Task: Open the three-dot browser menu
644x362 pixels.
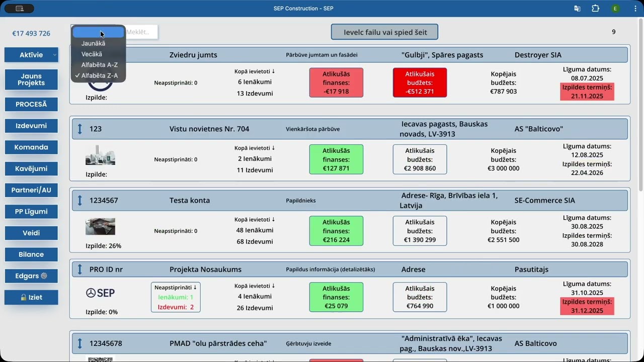Action: point(635,9)
